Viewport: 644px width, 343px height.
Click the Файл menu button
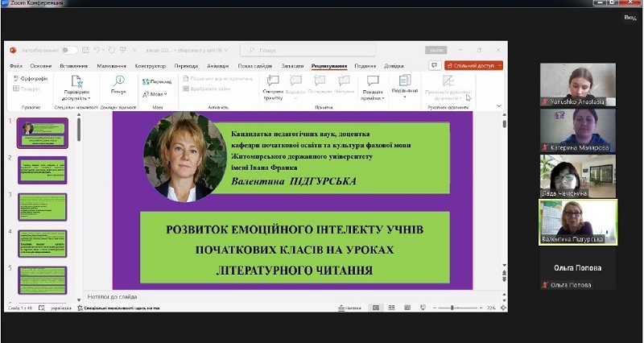(x=15, y=66)
